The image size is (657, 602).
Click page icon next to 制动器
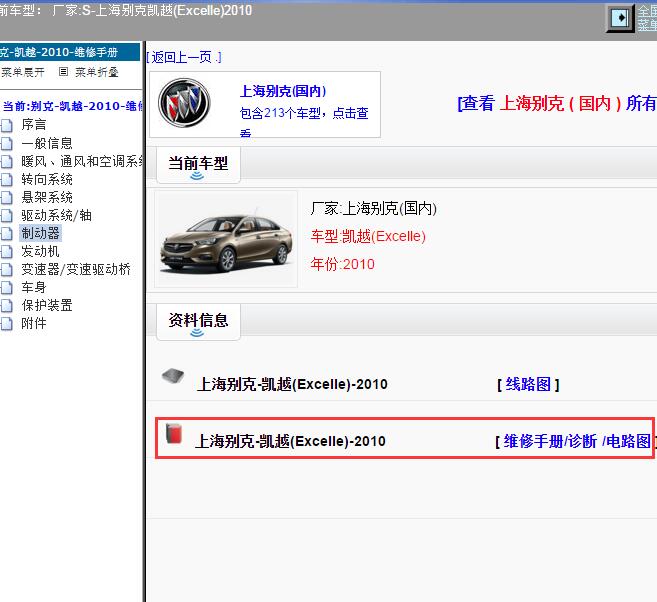(7, 233)
